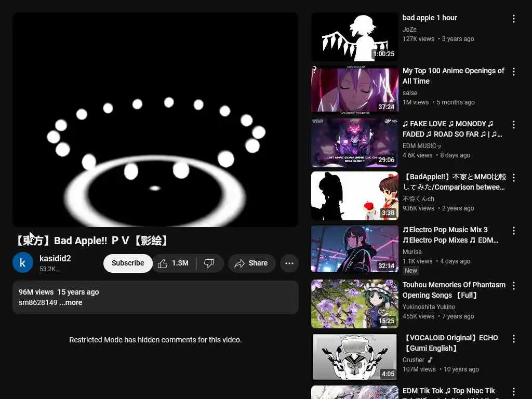Open Crusher channel name
This screenshot has height=399, width=532.
(413, 360)
